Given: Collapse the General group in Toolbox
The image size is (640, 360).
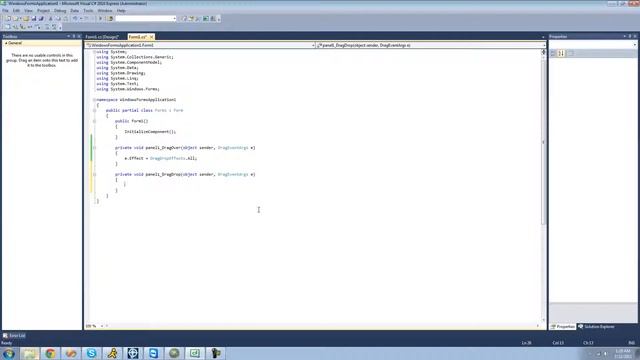Looking at the screenshot, I should (6, 43).
